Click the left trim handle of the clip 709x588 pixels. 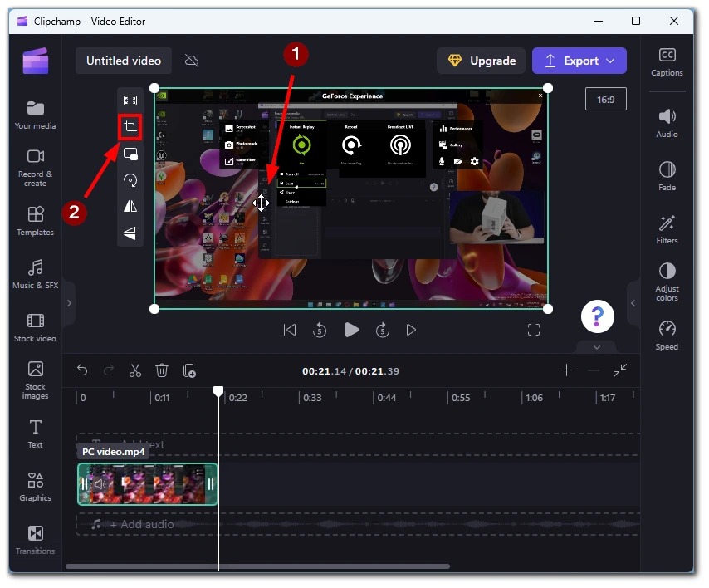[x=84, y=484]
